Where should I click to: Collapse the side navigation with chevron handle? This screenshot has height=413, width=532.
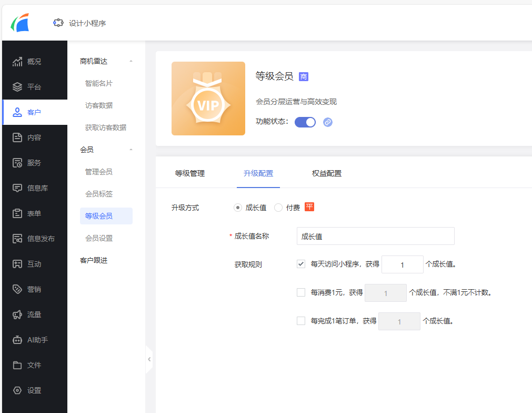pos(149,359)
